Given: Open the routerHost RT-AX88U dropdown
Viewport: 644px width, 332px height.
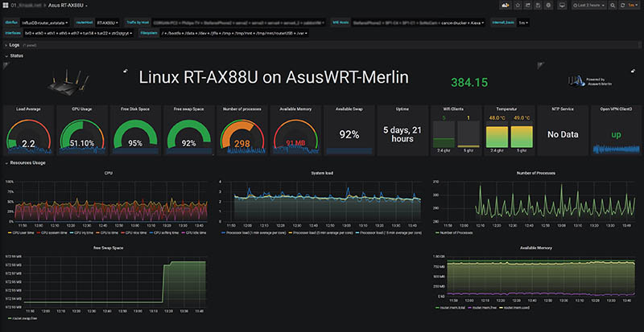Looking at the screenshot, I should coord(107,23).
